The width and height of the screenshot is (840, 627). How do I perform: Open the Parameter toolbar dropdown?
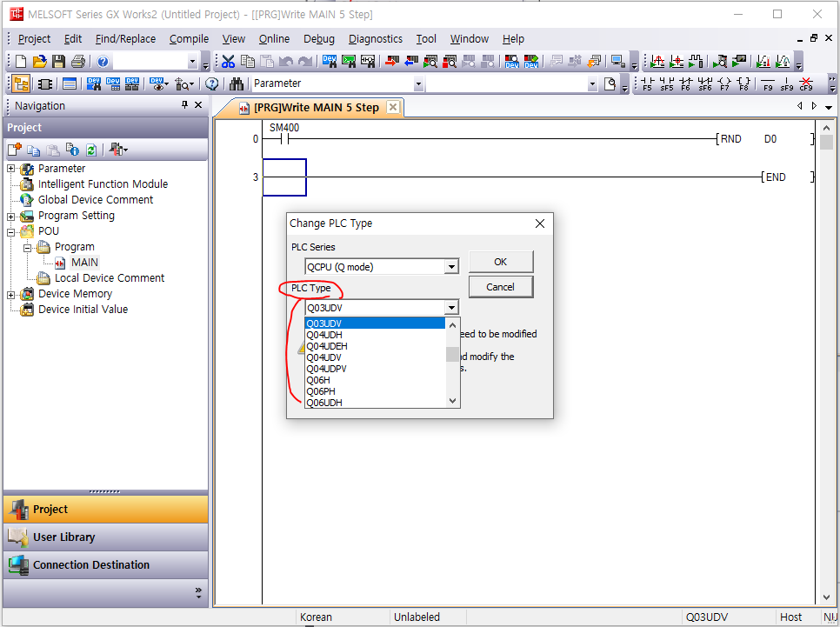pyautogui.click(x=418, y=84)
